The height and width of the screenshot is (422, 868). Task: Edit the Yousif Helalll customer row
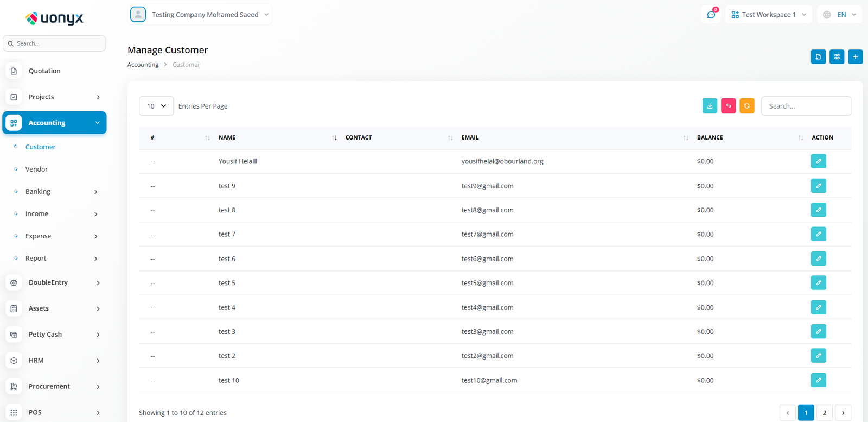(818, 161)
